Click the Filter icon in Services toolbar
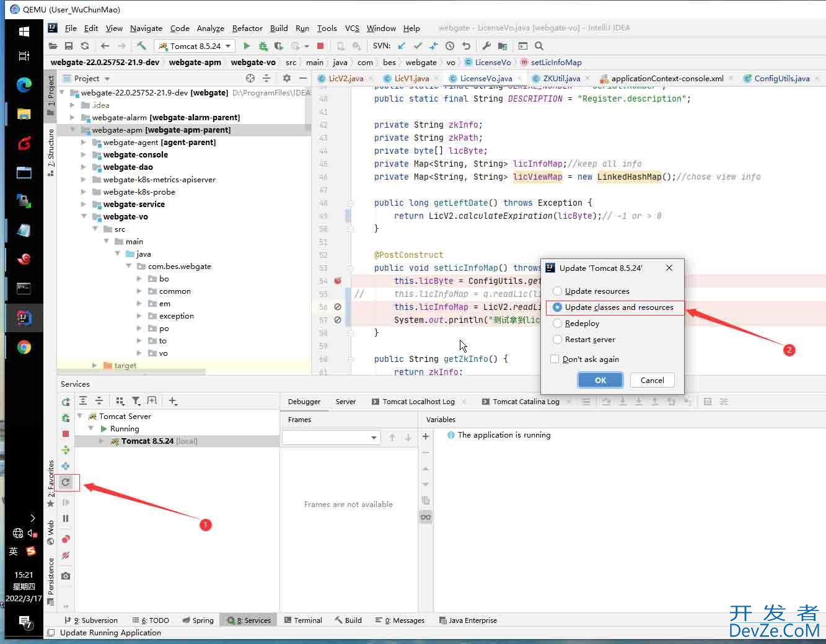This screenshot has width=826, height=644. (x=136, y=401)
